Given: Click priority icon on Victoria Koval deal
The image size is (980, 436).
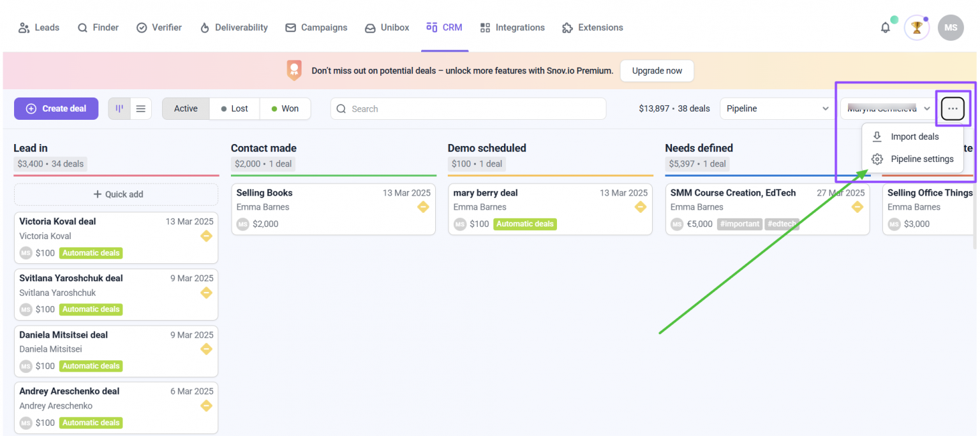Looking at the screenshot, I should pyautogui.click(x=206, y=236).
